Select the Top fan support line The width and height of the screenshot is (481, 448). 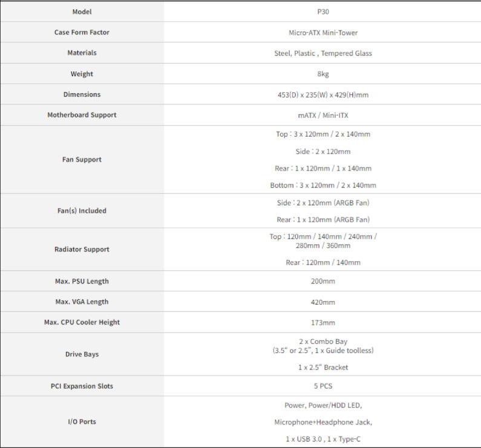323,134
